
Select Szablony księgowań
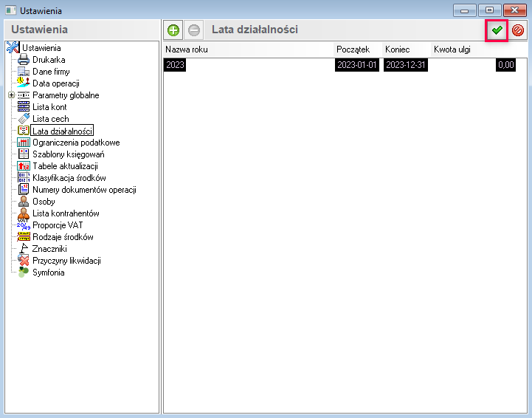69,154
